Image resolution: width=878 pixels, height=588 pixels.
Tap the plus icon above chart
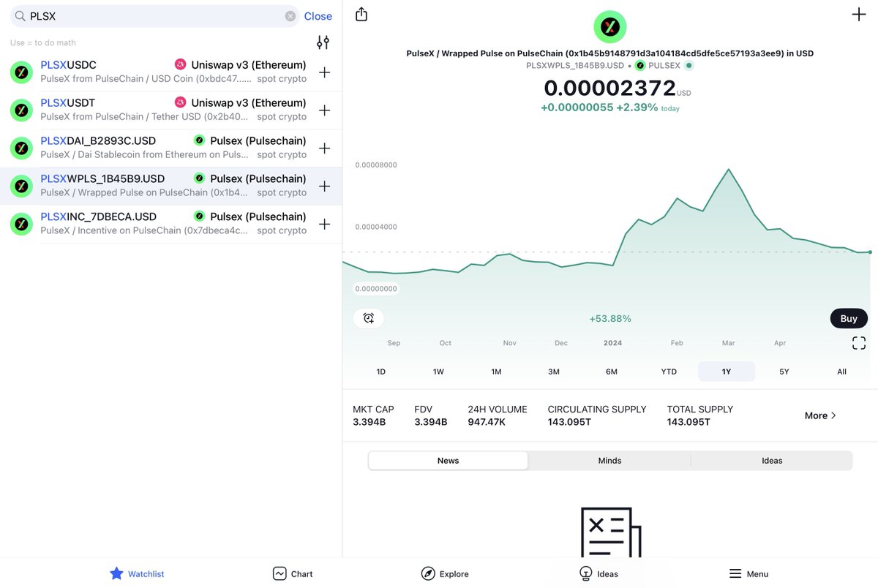pos(859,15)
